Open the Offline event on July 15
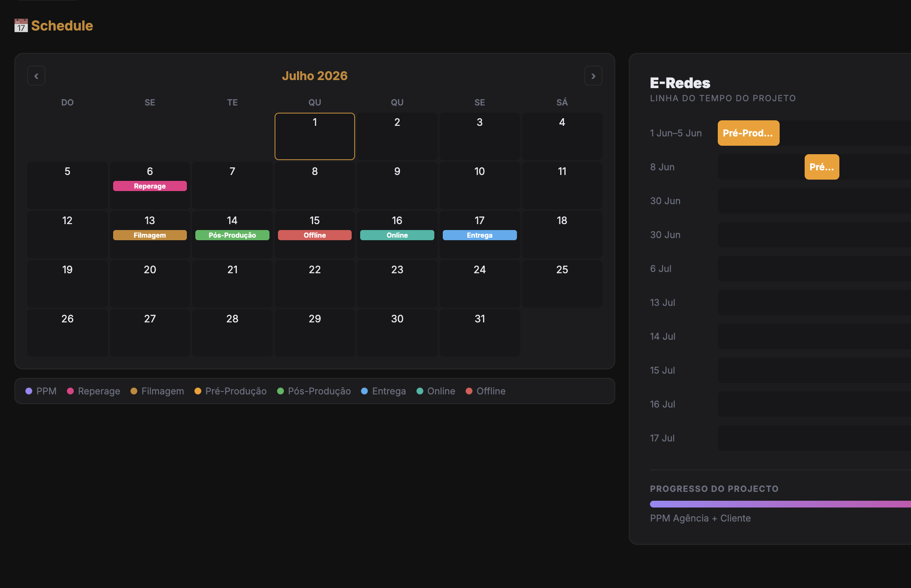 click(x=315, y=235)
